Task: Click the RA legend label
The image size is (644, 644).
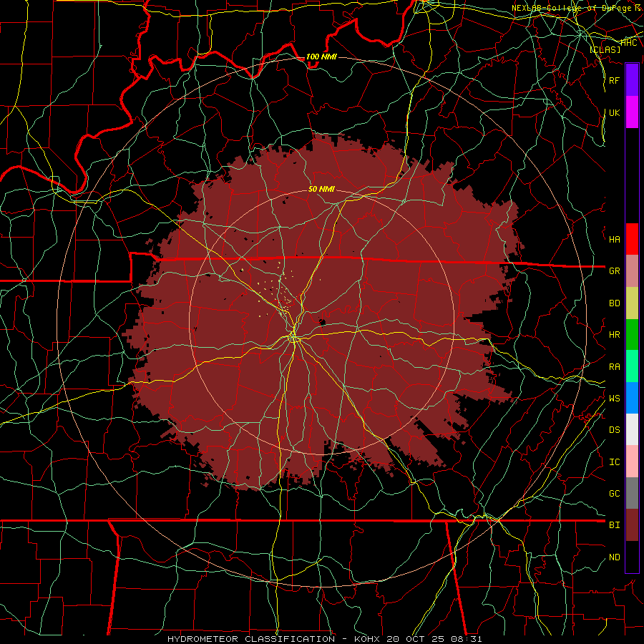Action: click(615, 366)
